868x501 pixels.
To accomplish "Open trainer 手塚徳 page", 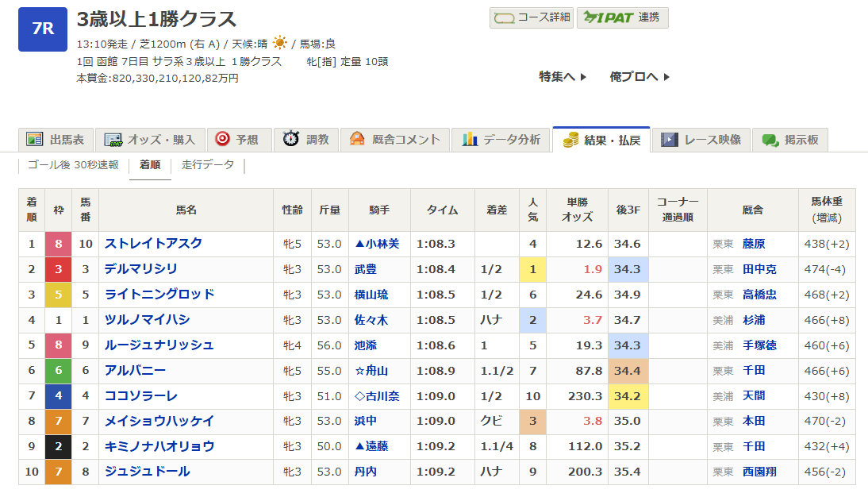I will [759, 345].
